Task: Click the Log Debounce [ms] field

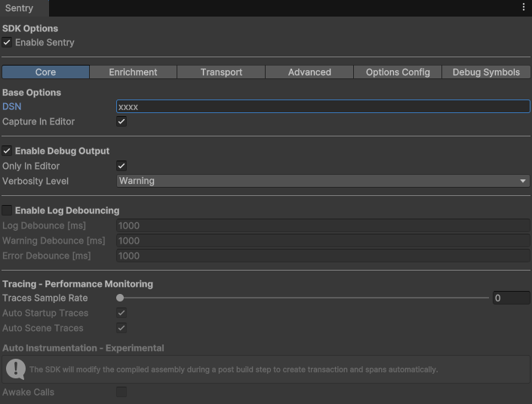Action: pyautogui.click(x=323, y=225)
